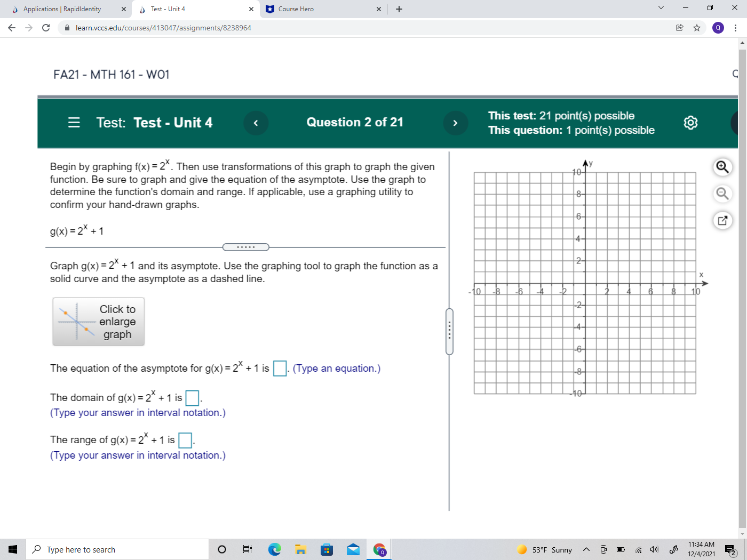
Task: Collapse question instructions via dotted divider handle
Action: point(245,247)
